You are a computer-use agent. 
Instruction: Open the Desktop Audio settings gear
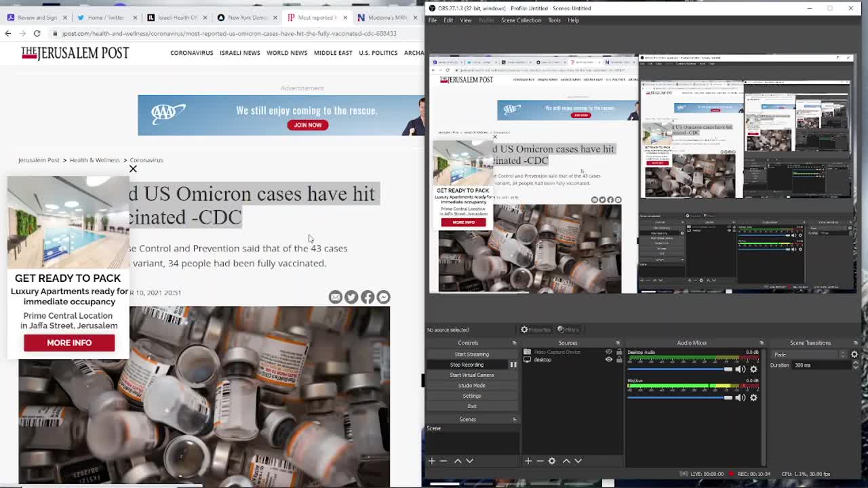(x=753, y=369)
